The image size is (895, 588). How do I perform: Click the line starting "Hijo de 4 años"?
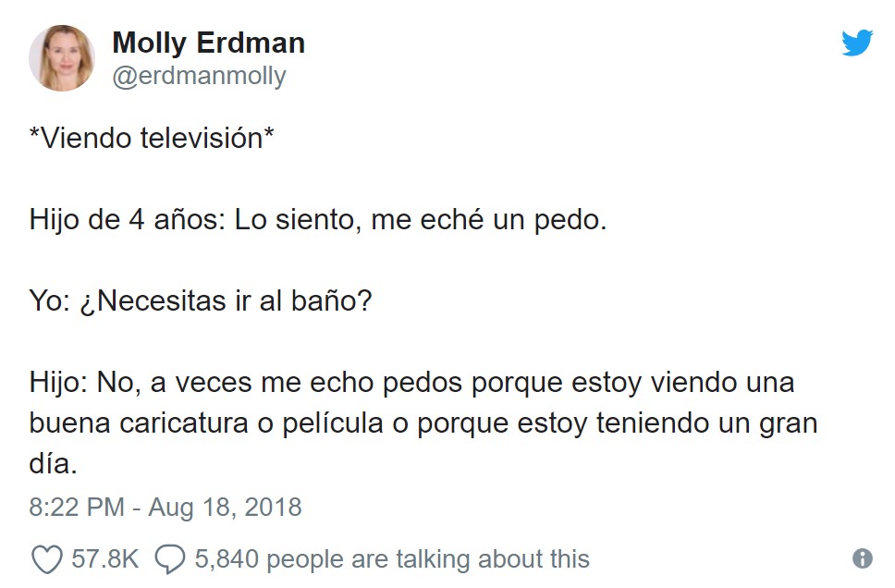(317, 220)
